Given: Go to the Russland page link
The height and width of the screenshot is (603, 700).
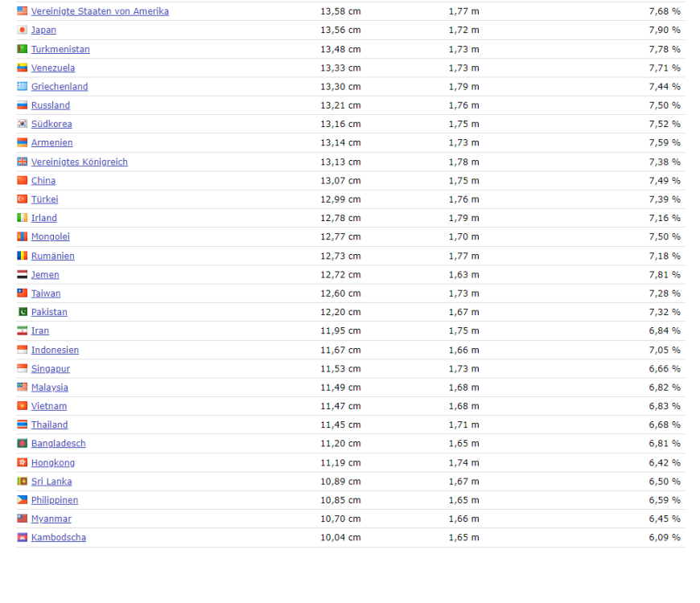Looking at the screenshot, I should tap(51, 105).
